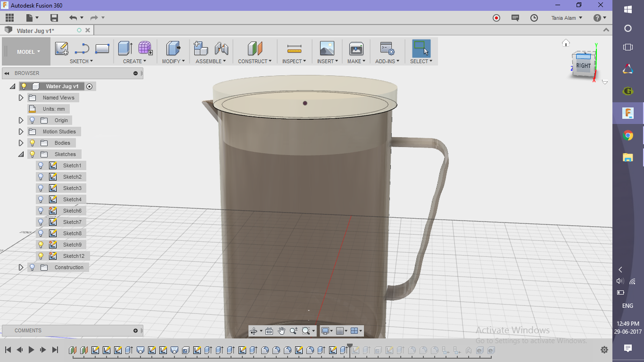The width and height of the screenshot is (644, 362).
Task: Open the MODIFY menu
Action: point(173,61)
